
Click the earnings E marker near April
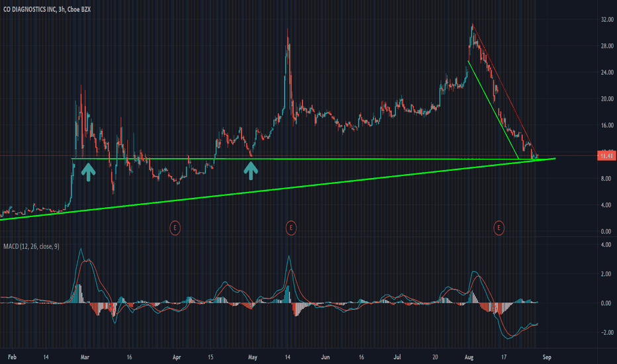[175, 228]
